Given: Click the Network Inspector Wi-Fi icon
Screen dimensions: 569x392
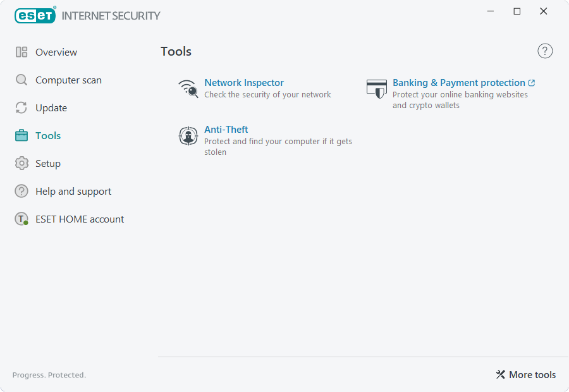Looking at the screenshot, I should coord(188,89).
